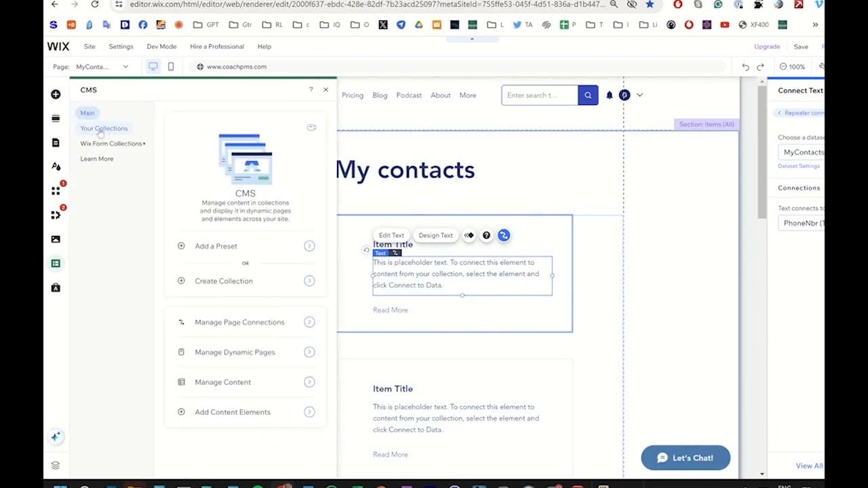Click the Enter search text field
Image resolution: width=868 pixels, height=488 pixels.
coord(540,96)
